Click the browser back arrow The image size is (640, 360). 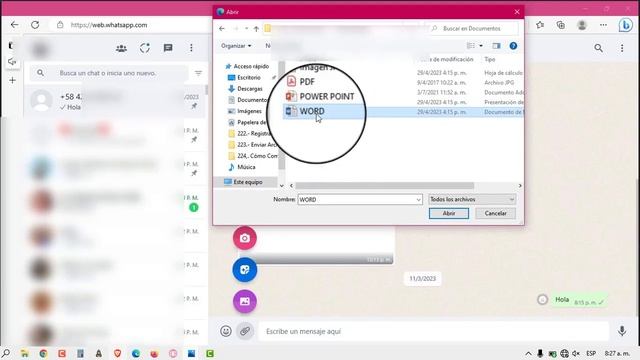pos(14,25)
